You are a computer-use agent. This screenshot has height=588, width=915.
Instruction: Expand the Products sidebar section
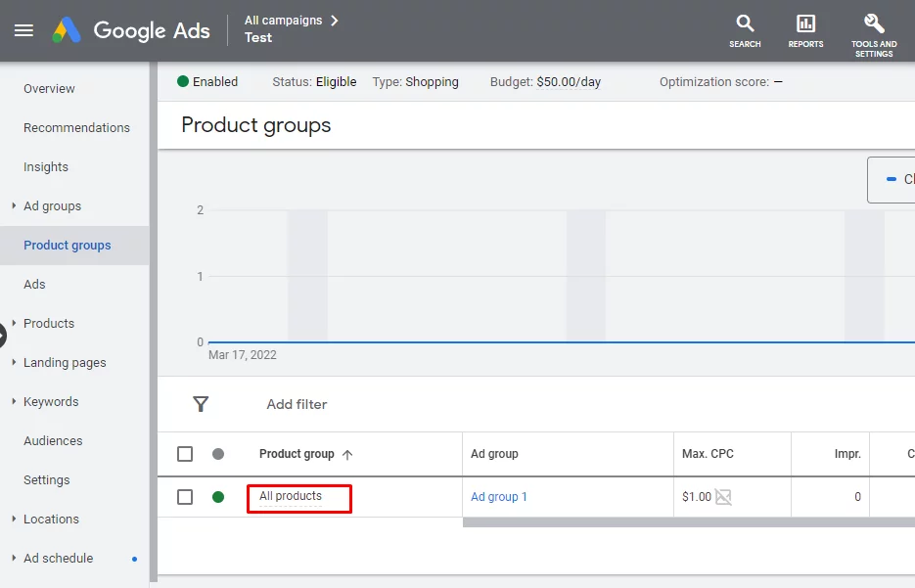coord(14,323)
